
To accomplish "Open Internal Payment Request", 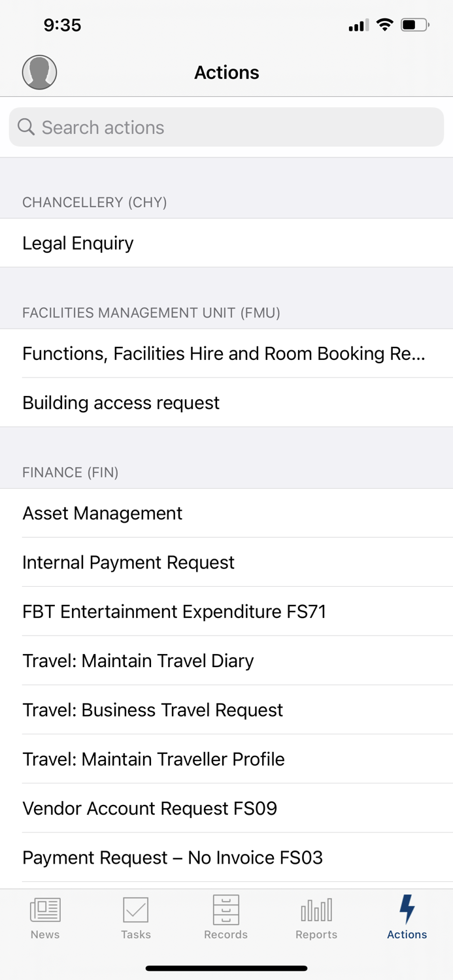I will pyautogui.click(x=128, y=563).
